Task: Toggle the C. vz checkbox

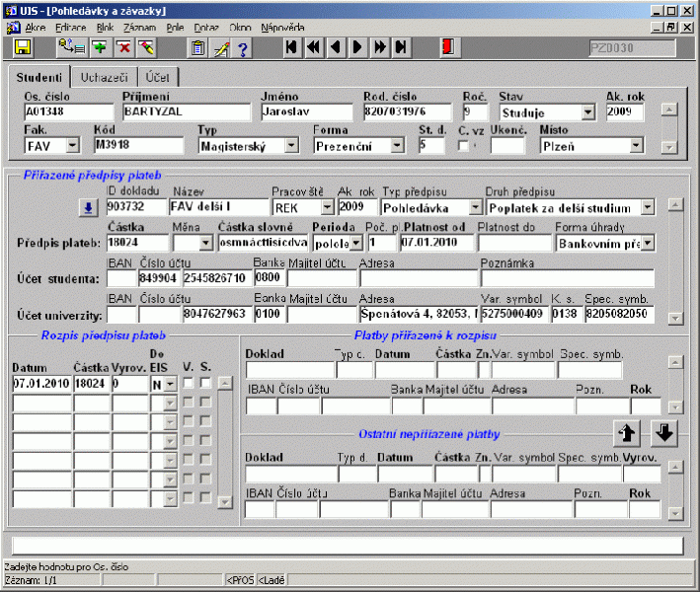Action: [x=464, y=145]
